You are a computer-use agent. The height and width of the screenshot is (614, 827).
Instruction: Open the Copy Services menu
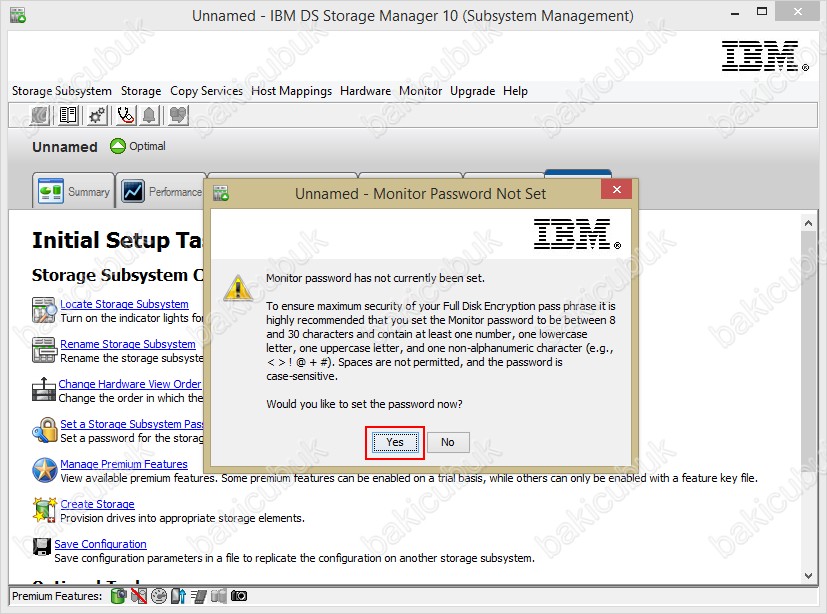pyautogui.click(x=206, y=91)
